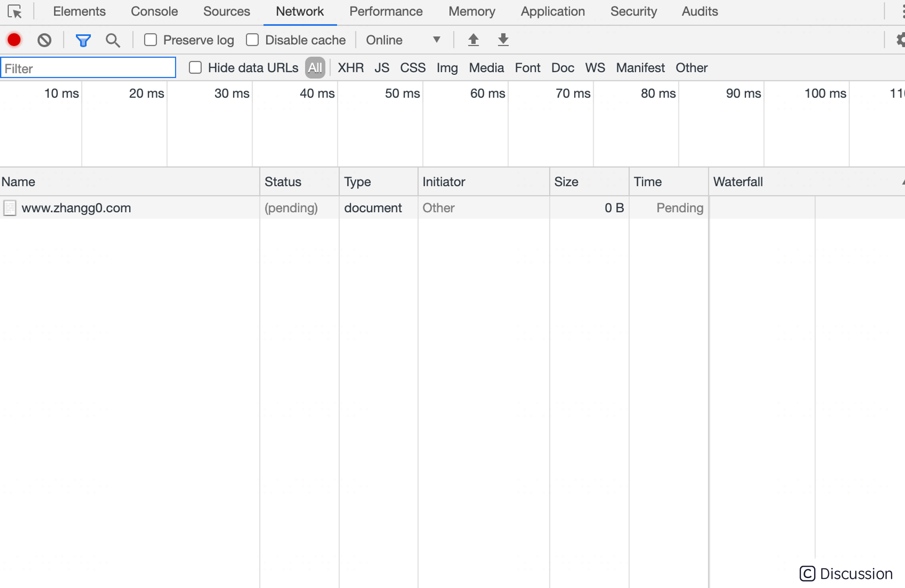
Task: Open network settings gear
Action: tap(900, 40)
